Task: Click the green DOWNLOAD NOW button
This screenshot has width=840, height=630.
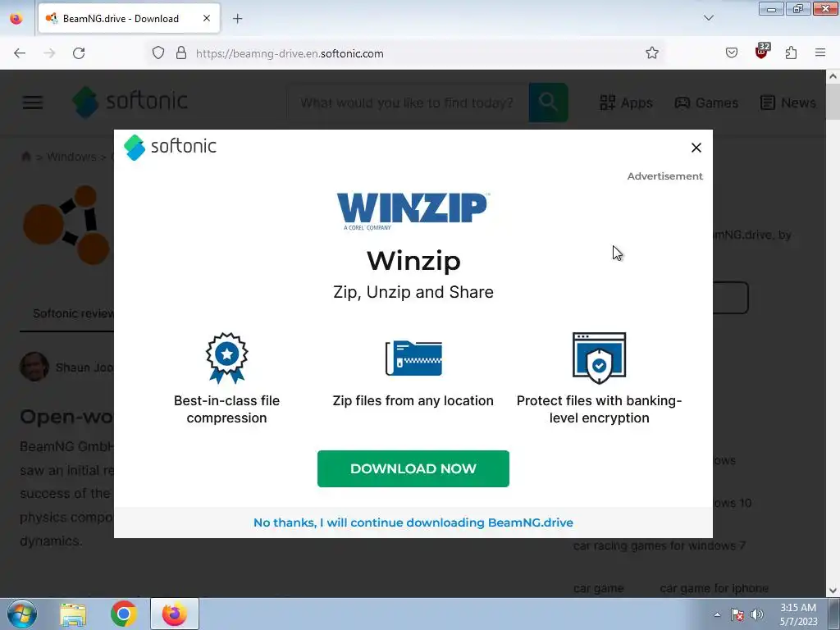Action: (413, 468)
